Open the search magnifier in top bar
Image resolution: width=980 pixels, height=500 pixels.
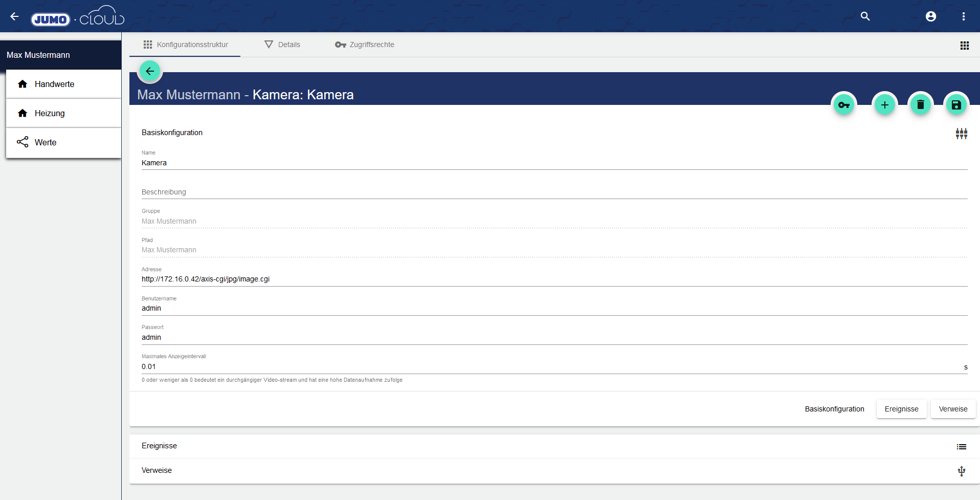(865, 16)
